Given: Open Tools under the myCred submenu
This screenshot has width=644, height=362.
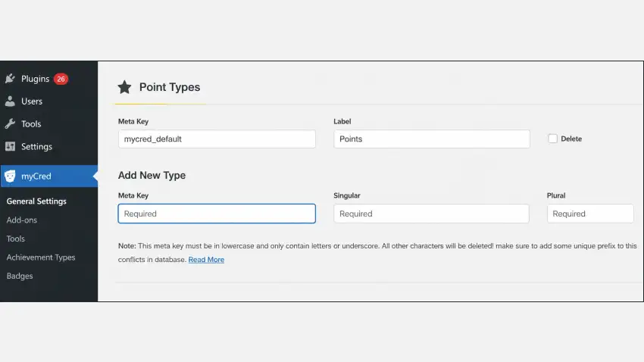Looking at the screenshot, I should (x=16, y=239).
